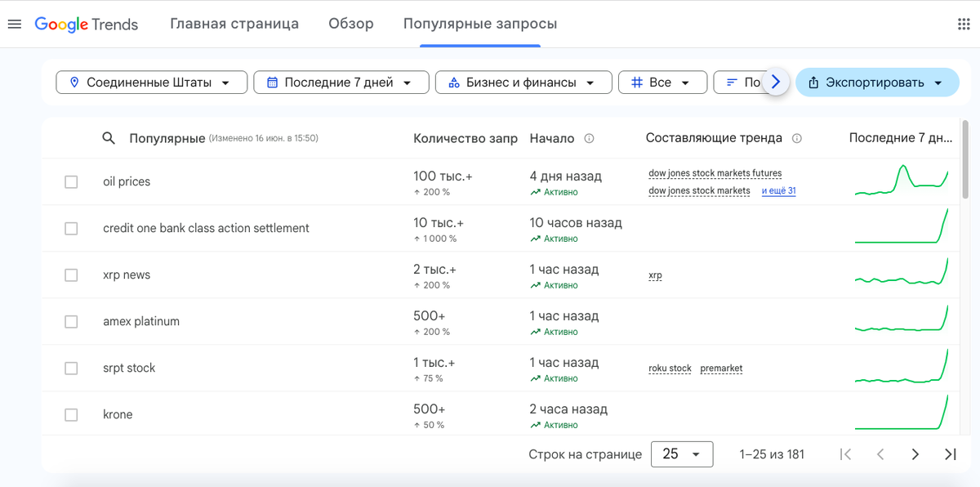Viewport: 980px width, 487px height.
Task: Go to the next results page
Action: [915, 454]
